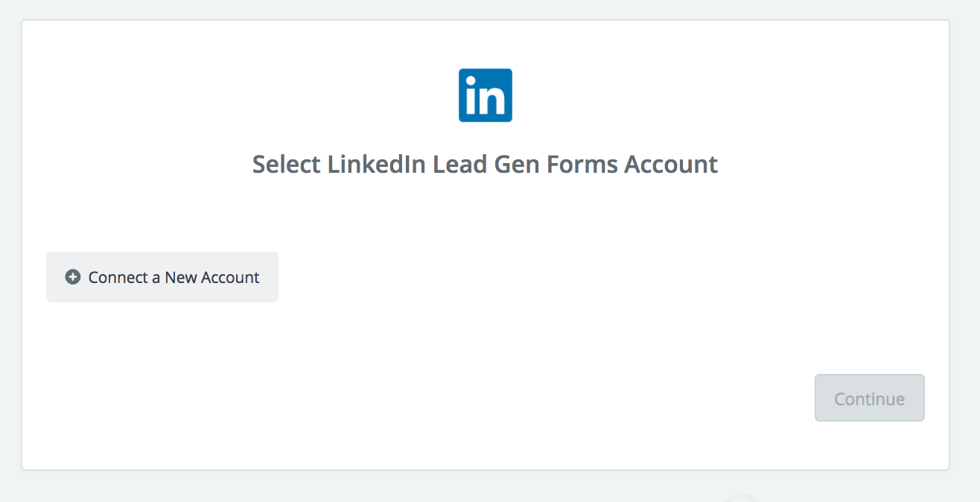This screenshot has width=980, height=502.
Task: Click the partial circle below the card
Action: click(742, 498)
